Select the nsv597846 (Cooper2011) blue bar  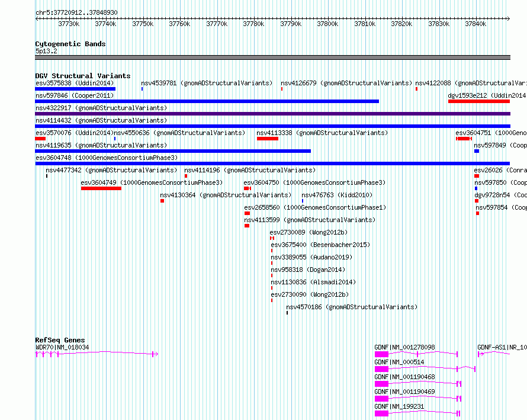(x=207, y=101)
